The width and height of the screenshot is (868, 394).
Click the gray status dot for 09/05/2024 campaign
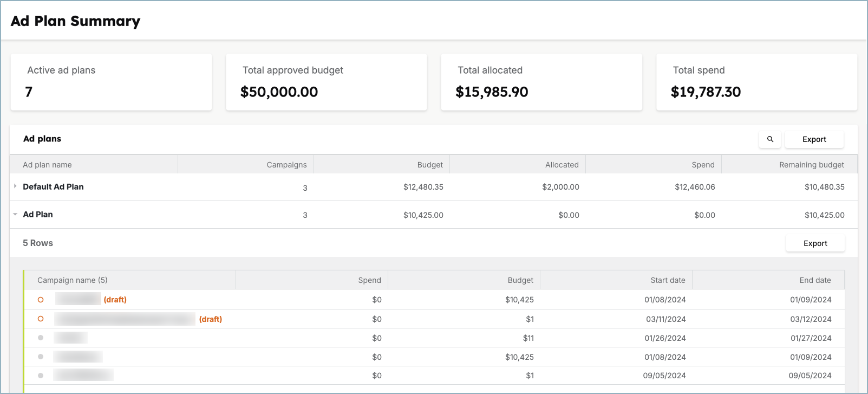(41, 376)
